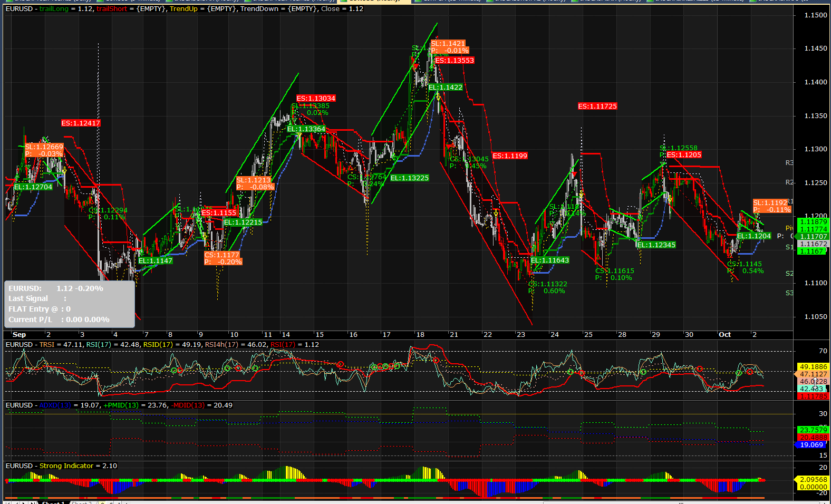Select the EL:1.1204 entry label
Viewport: 831px width, 504px height.
point(754,236)
